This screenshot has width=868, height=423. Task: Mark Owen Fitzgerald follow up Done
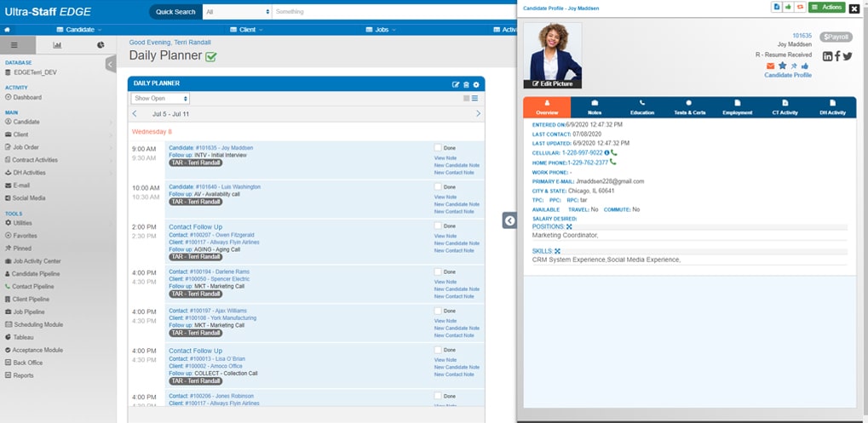pos(438,226)
